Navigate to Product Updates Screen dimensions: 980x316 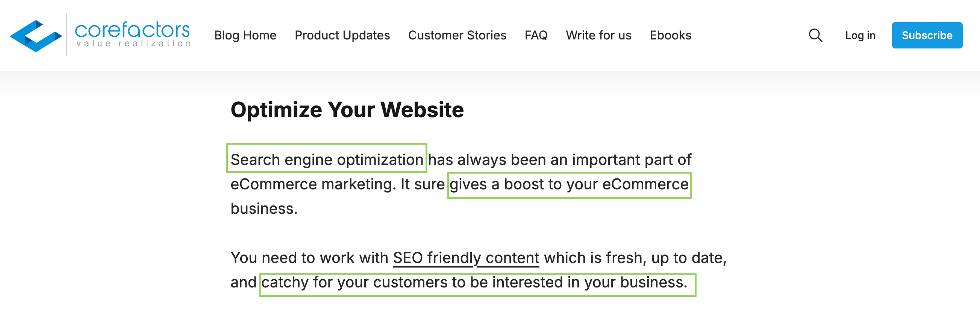(342, 35)
